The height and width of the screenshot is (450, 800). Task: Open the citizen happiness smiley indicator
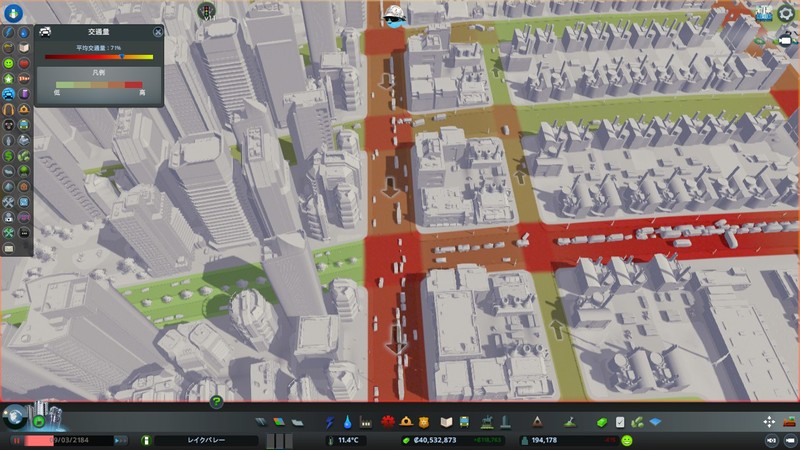pyautogui.click(x=627, y=440)
